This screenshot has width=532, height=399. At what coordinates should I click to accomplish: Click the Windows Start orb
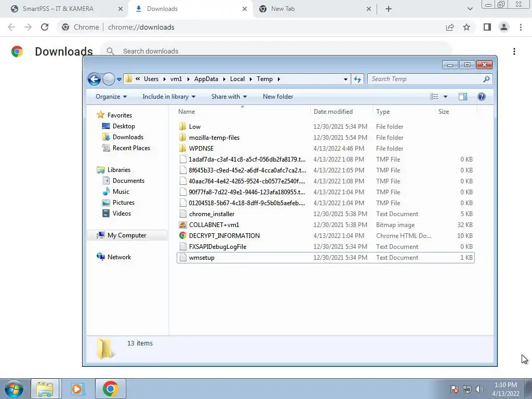pyautogui.click(x=14, y=389)
